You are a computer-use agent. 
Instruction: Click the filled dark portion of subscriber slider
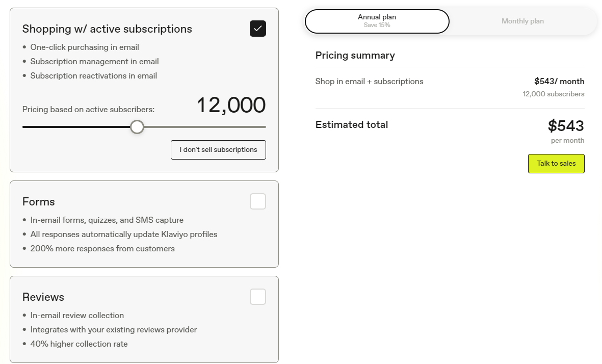(x=76, y=127)
